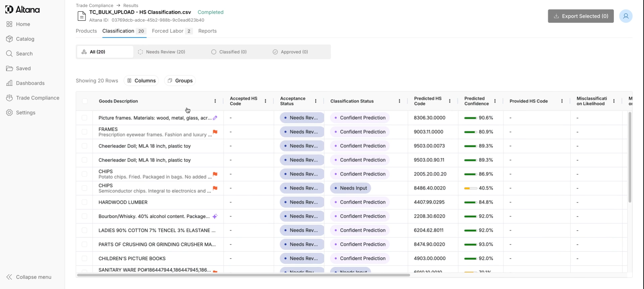Open Predicted Confidence column menu
Viewport: 644px width, 289px height.
pos(495,101)
